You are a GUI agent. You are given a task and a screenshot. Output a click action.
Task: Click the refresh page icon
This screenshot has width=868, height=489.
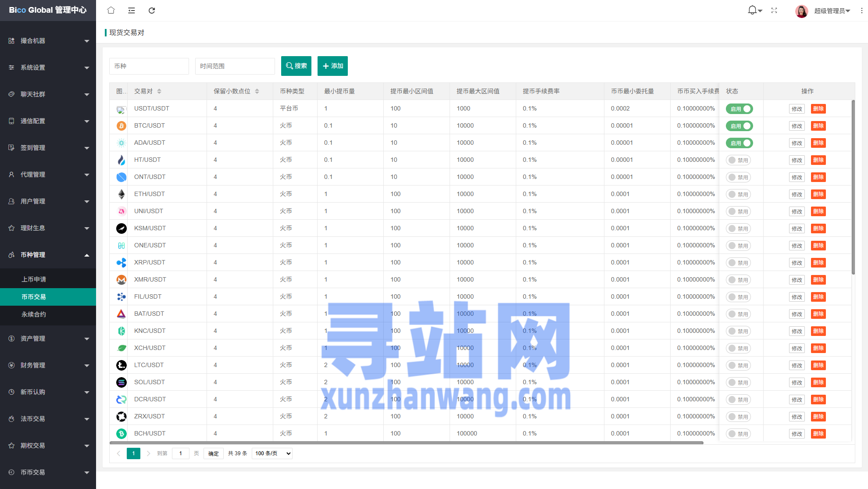pos(152,11)
